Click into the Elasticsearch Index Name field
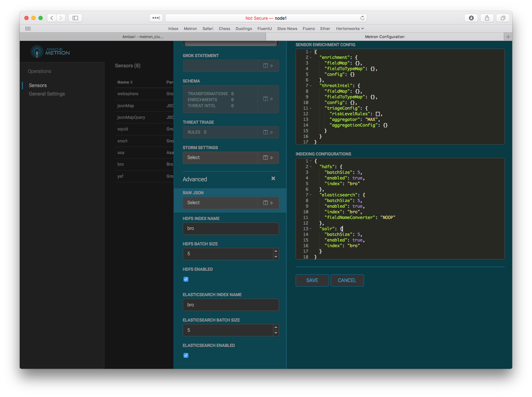Screen dimensions: 532x397 tap(231, 305)
